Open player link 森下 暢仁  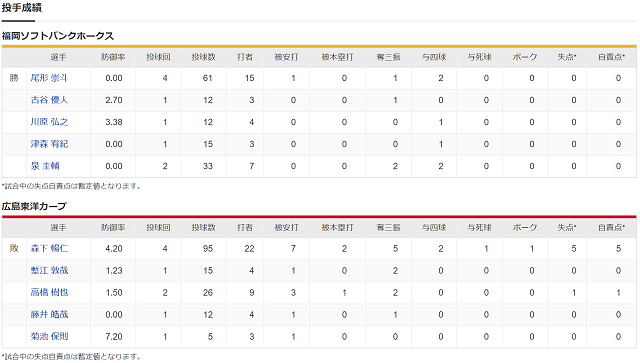coord(49,248)
